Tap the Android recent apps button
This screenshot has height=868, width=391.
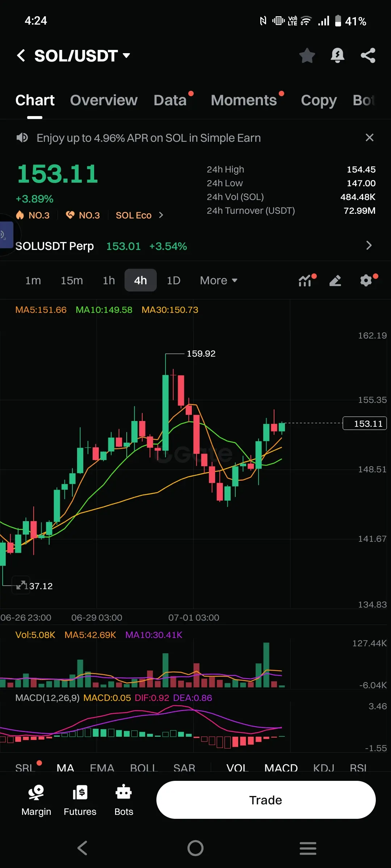coord(308,848)
